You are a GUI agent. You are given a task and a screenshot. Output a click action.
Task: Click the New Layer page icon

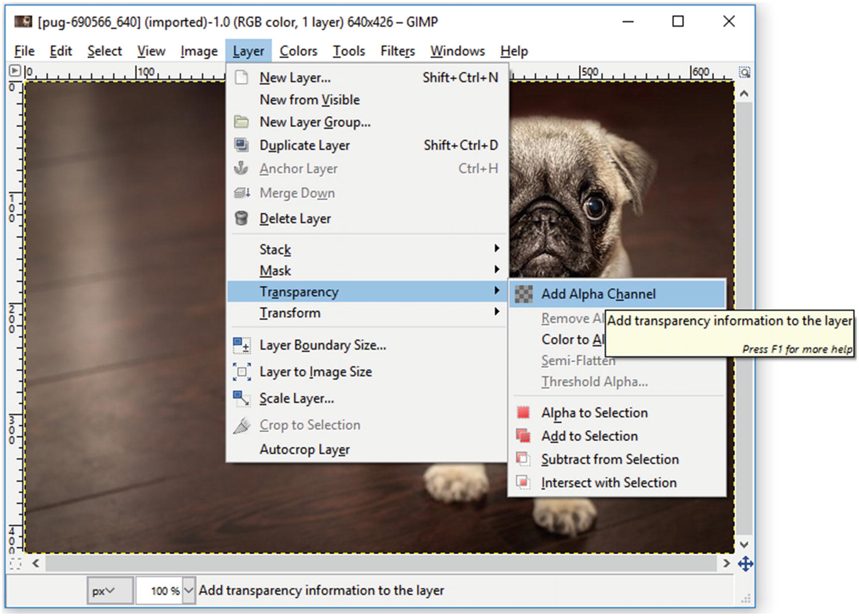pyautogui.click(x=242, y=77)
